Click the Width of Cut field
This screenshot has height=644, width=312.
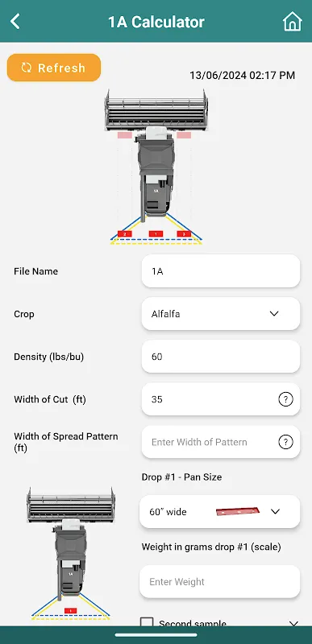coord(221,399)
